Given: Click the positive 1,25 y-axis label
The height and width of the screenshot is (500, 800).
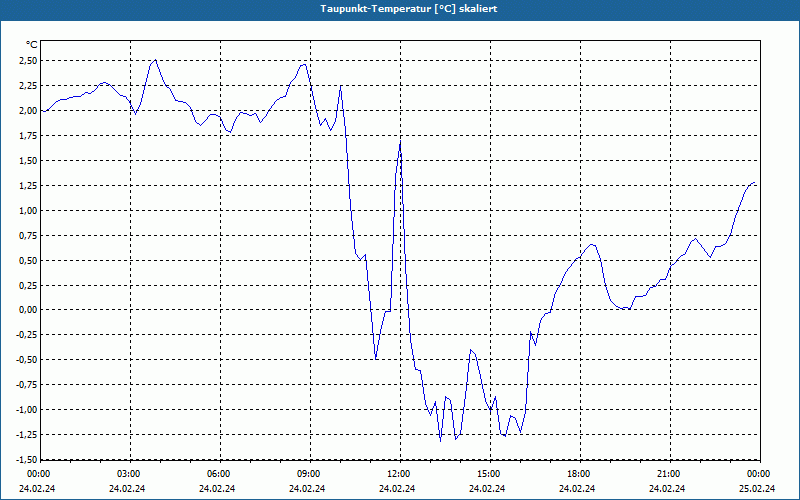Looking at the screenshot, I should (28, 186).
